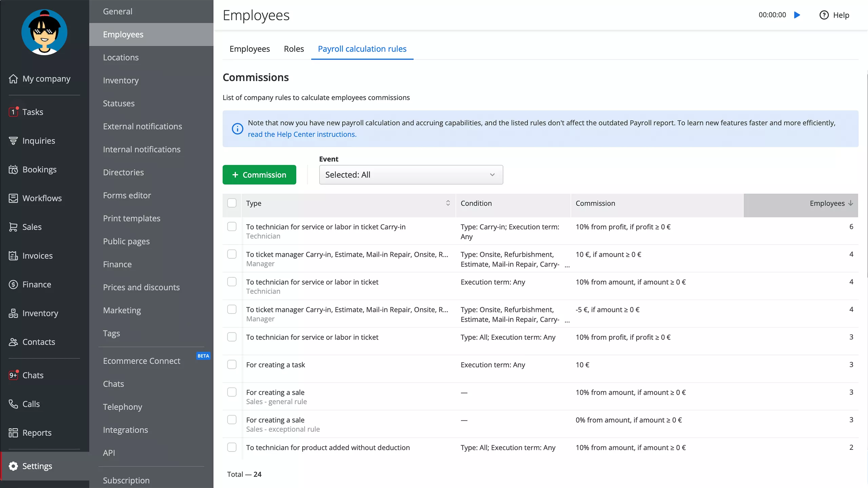
Task: Click the Sales cart icon
Action: click(x=13, y=227)
